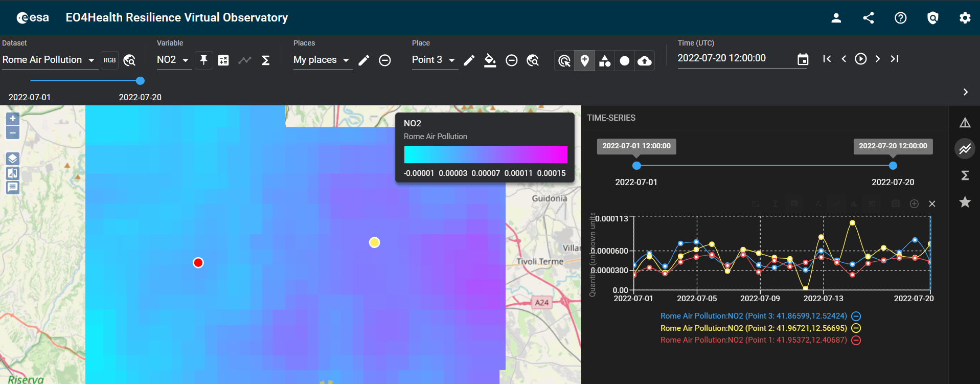Image resolution: width=980 pixels, height=384 pixels.
Task: Zoom in on the map
Action: [13, 119]
